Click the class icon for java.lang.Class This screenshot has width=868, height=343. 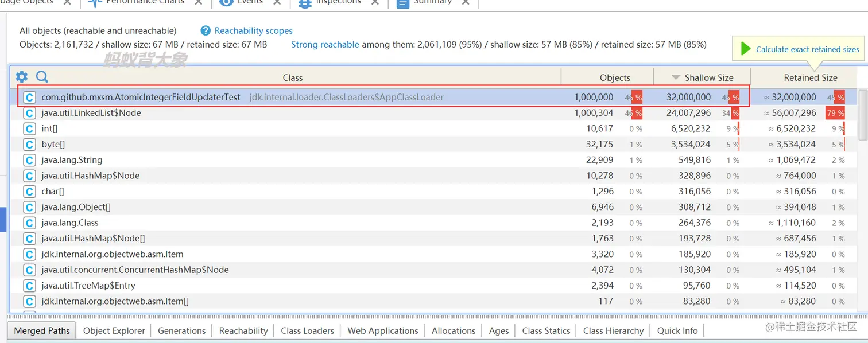point(29,223)
